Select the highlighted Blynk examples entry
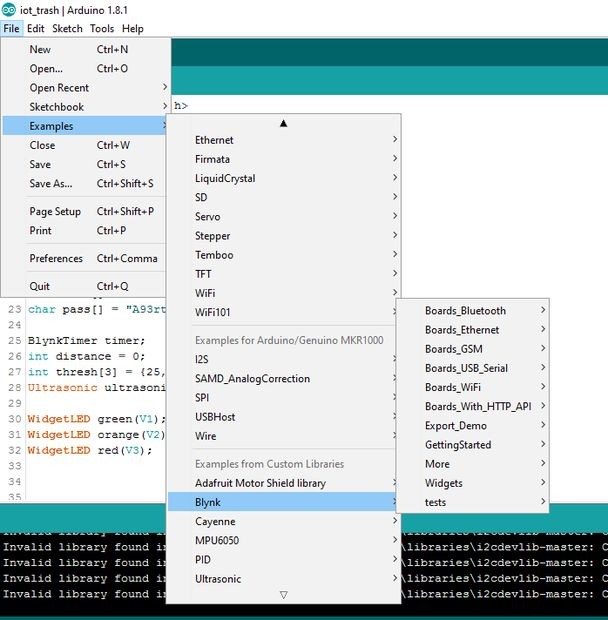This screenshot has width=608, height=620. point(282,502)
